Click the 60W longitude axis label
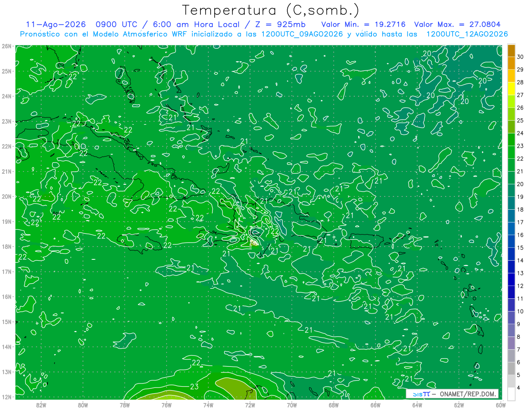Image resolution: width=532 pixels, height=411 pixels. pos(501,405)
